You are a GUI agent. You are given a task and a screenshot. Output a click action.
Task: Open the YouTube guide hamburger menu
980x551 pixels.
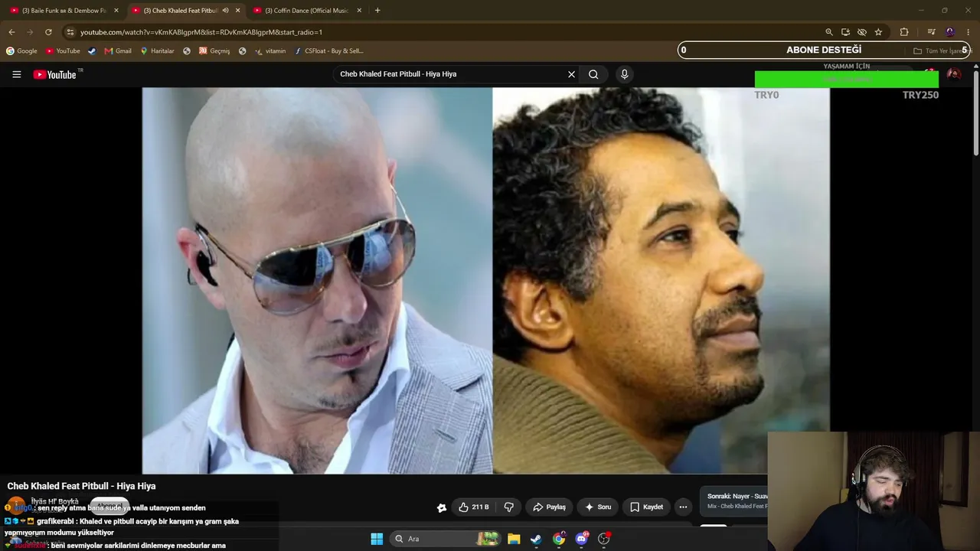coord(16,74)
